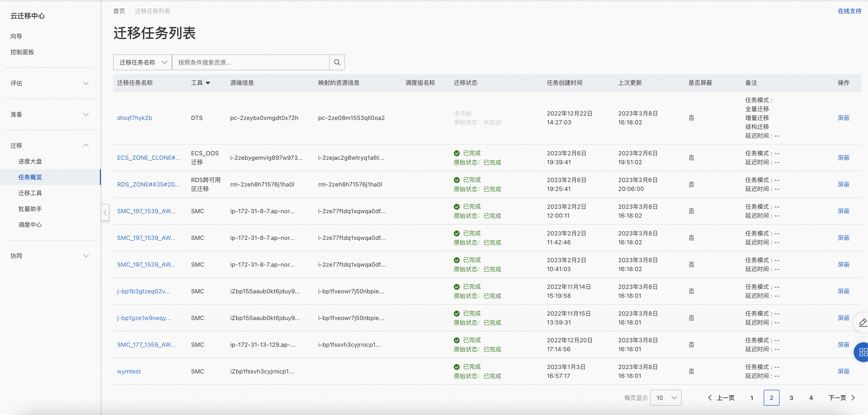Viewport: 868px width, 415px height.
Task: Open 向导 in the sidebar
Action: pyautogui.click(x=16, y=36)
